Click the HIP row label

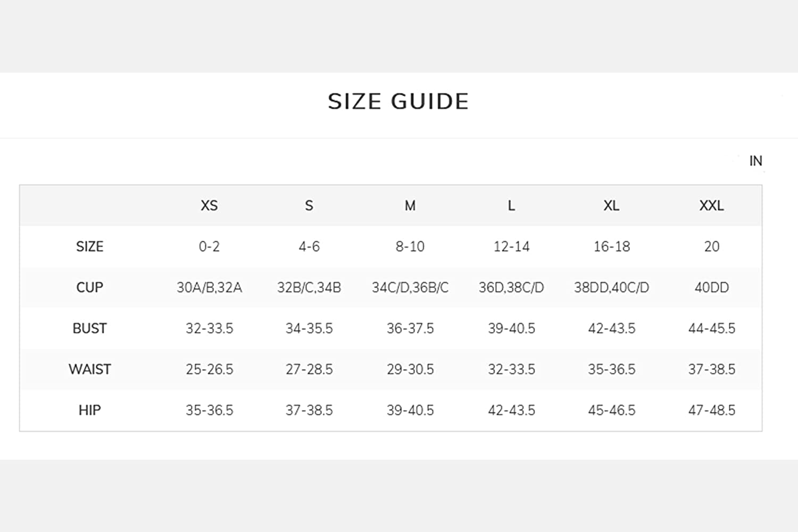coord(89,410)
